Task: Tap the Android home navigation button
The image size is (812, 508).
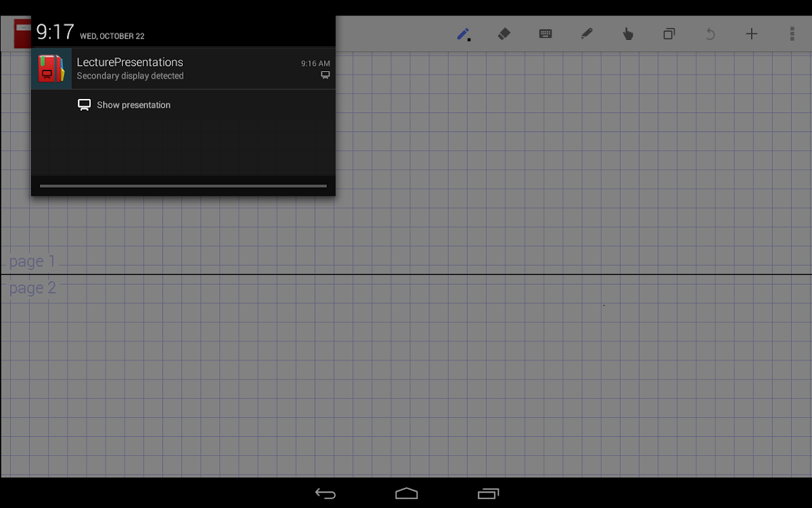Action: click(407, 494)
